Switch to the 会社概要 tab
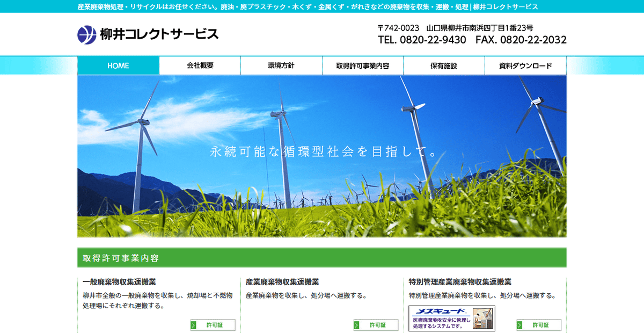 (199, 65)
